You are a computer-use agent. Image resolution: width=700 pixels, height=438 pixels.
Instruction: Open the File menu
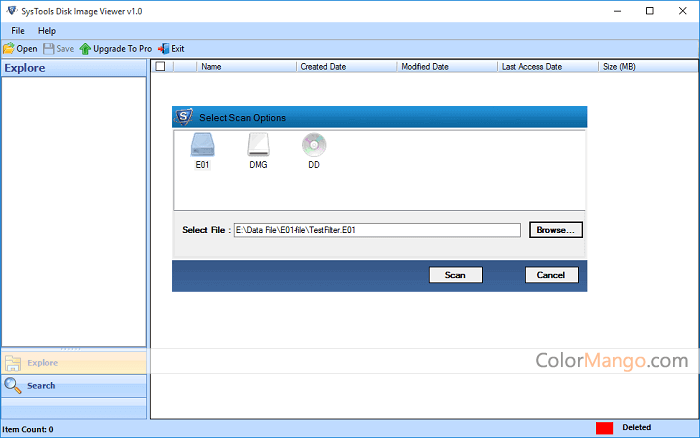click(x=18, y=31)
